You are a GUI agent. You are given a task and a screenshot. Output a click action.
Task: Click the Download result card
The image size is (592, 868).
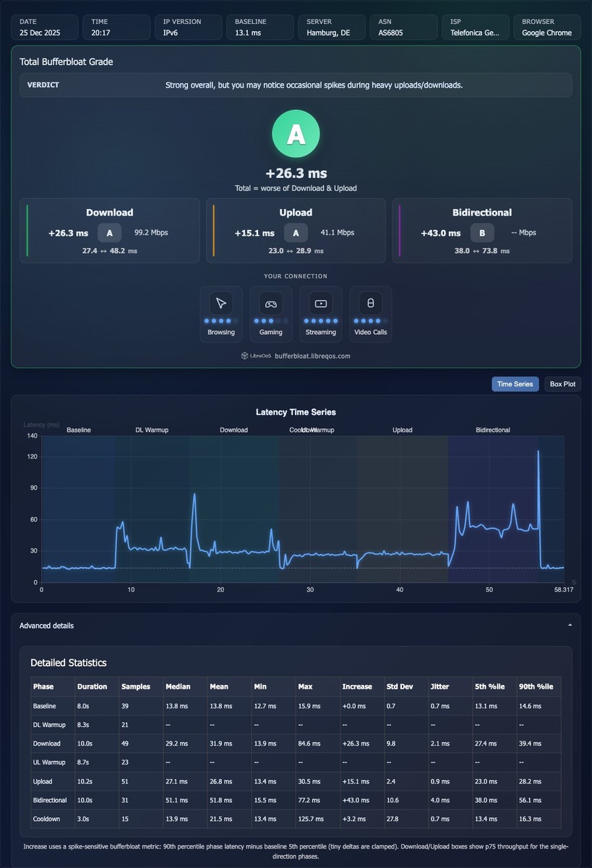coord(110,231)
